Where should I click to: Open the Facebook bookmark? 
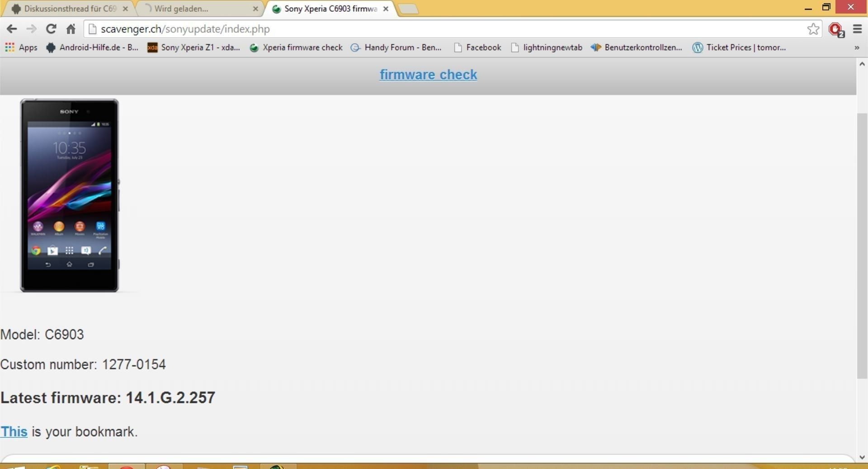(477, 47)
